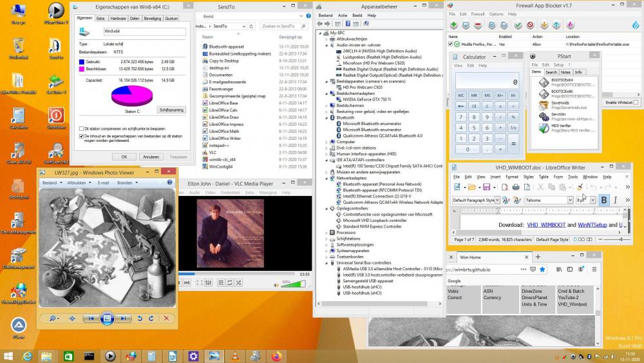Screen dimensions: 644x363
Task: Click the red block icon in Firewall App Blocker toolbar
Action: click(x=530, y=25)
